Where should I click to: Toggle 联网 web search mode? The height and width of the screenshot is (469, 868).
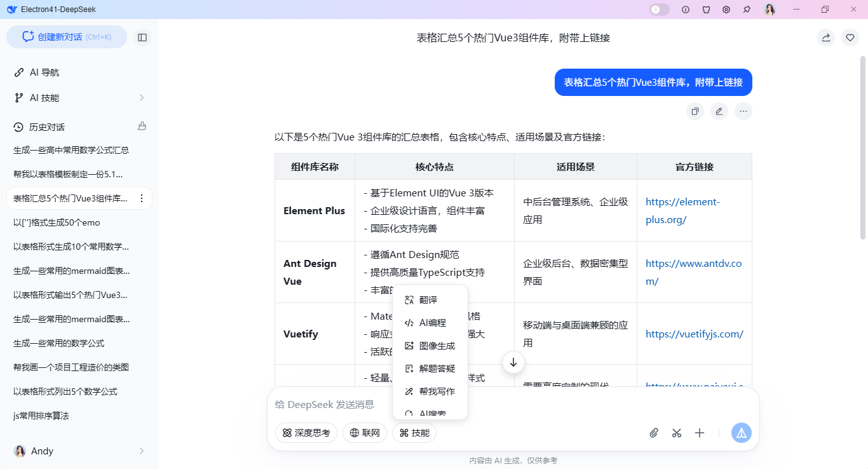364,433
